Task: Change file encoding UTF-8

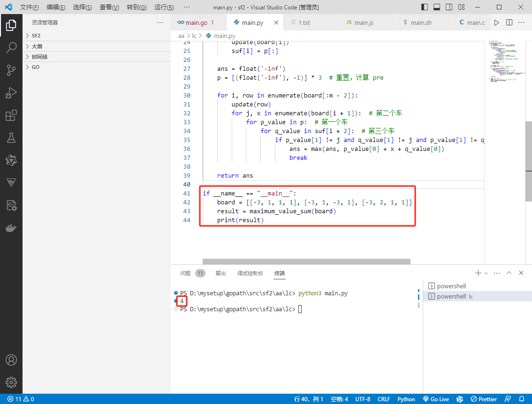Action: (x=363, y=399)
